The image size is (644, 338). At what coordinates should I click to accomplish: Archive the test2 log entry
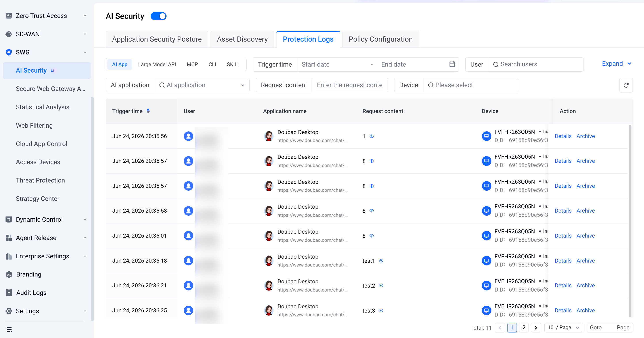pos(585,285)
